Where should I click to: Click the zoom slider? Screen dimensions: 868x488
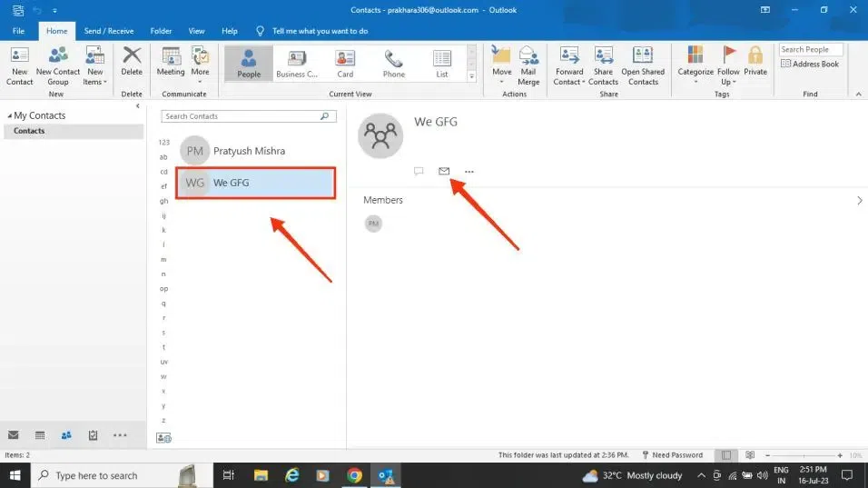804,455
